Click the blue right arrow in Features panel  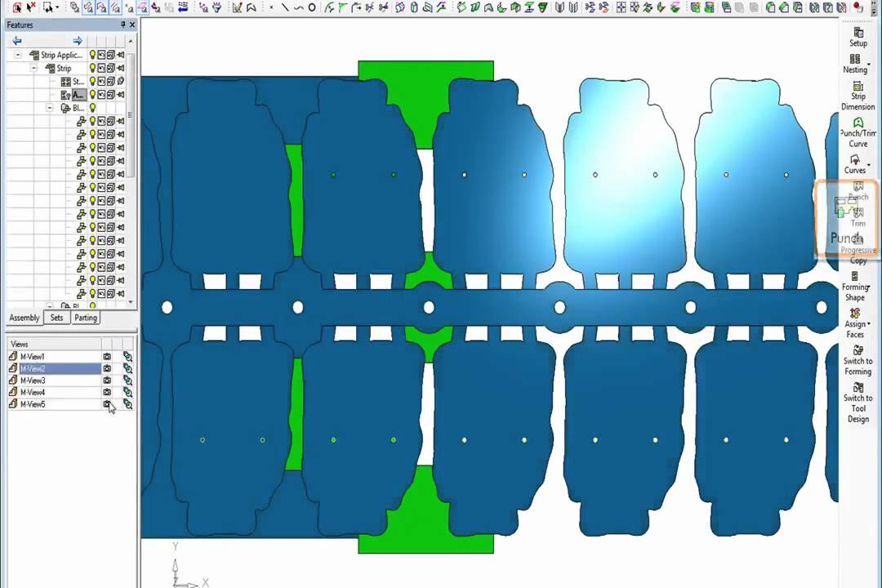(78, 41)
